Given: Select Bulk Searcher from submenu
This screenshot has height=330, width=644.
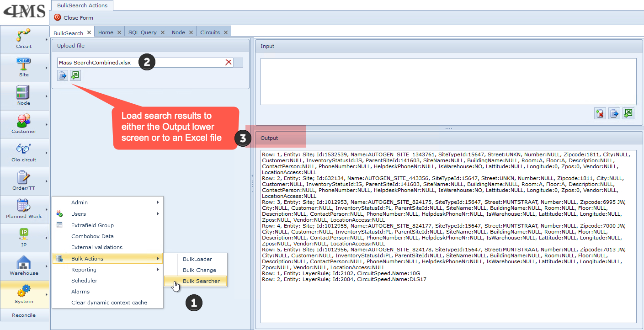Looking at the screenshot, I should [x=201, y=281].
